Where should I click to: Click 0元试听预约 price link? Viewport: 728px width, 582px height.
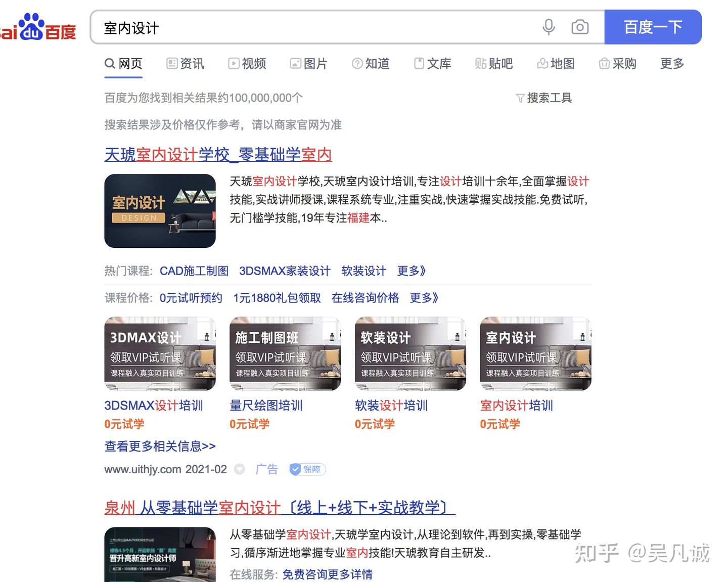point(191,298)
